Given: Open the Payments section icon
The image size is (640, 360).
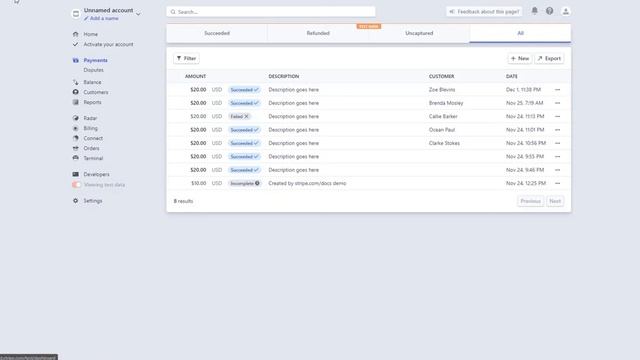Looking at the screenshot, I should [76, 60].
